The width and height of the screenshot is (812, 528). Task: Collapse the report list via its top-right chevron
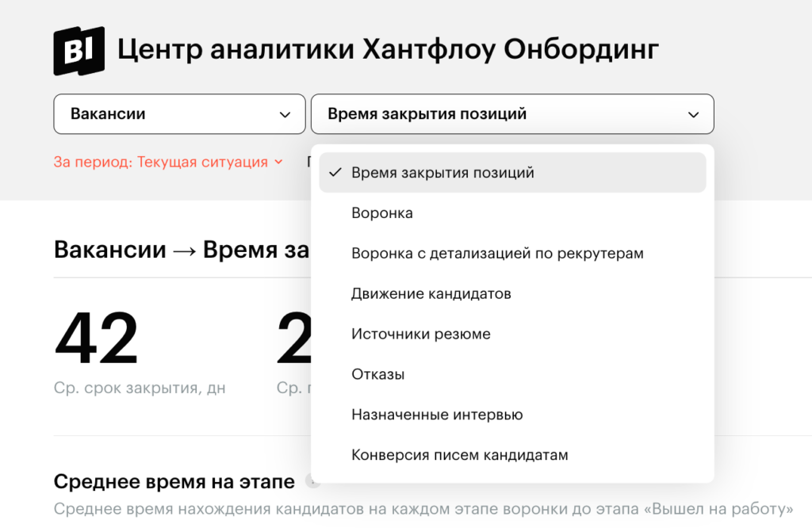point(693,114)
